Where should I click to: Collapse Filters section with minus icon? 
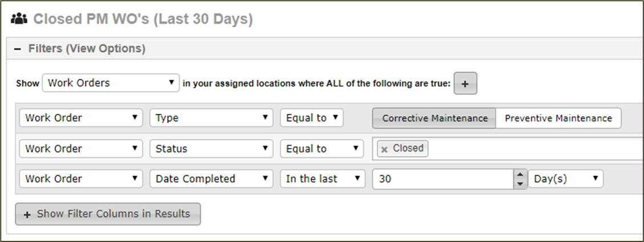tap(17, 49)
